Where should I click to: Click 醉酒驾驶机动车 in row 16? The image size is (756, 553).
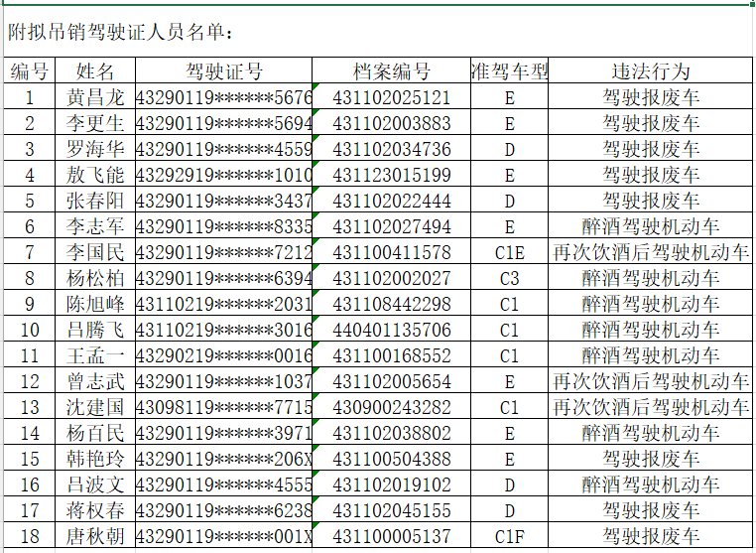(x=651, y=484)
